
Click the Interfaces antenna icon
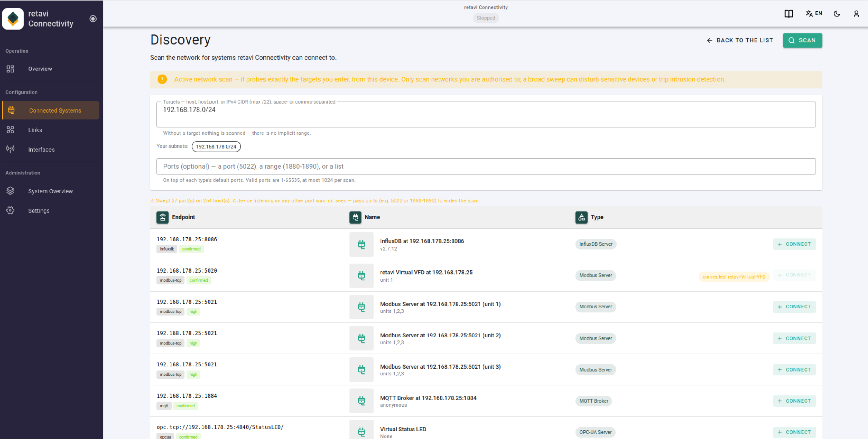click(x=11, y=150)
